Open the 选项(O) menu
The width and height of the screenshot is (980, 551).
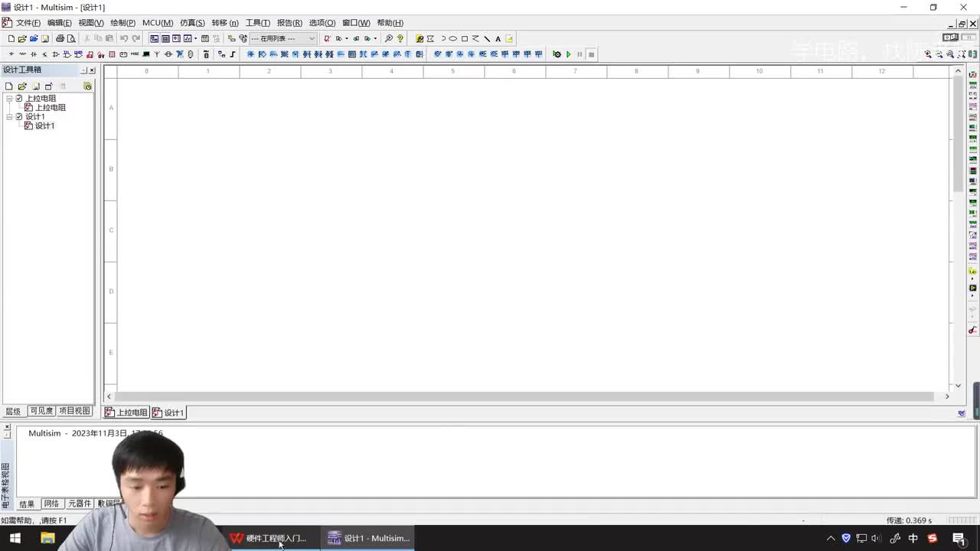point(322,23)
